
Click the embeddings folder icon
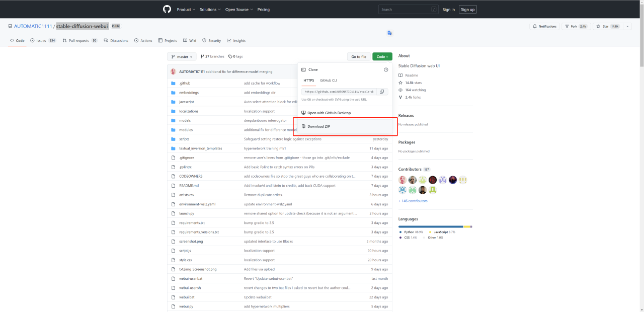(173, 93)
